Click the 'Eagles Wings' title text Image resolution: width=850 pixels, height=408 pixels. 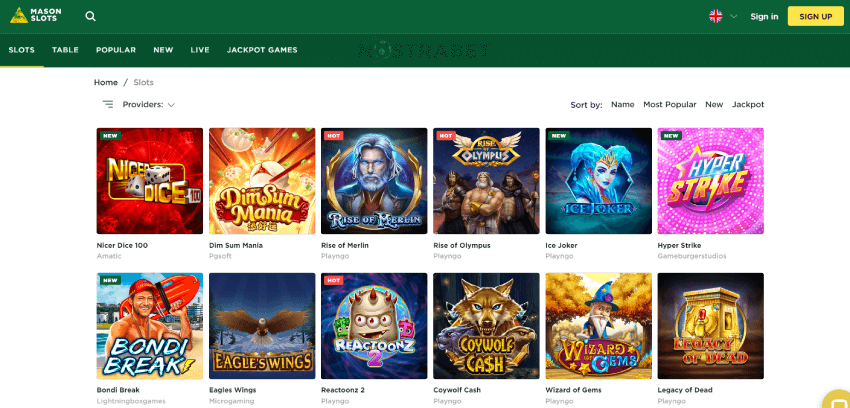tap(233, 390)
